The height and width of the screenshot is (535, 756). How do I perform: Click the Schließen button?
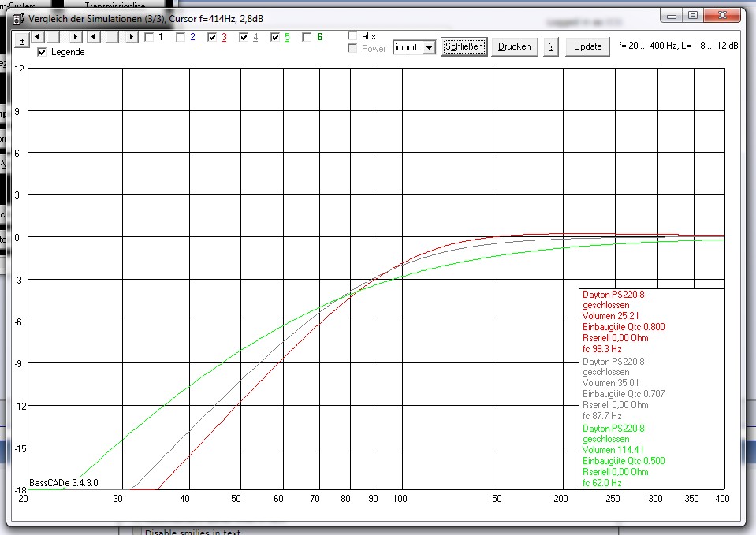point(464,46)
